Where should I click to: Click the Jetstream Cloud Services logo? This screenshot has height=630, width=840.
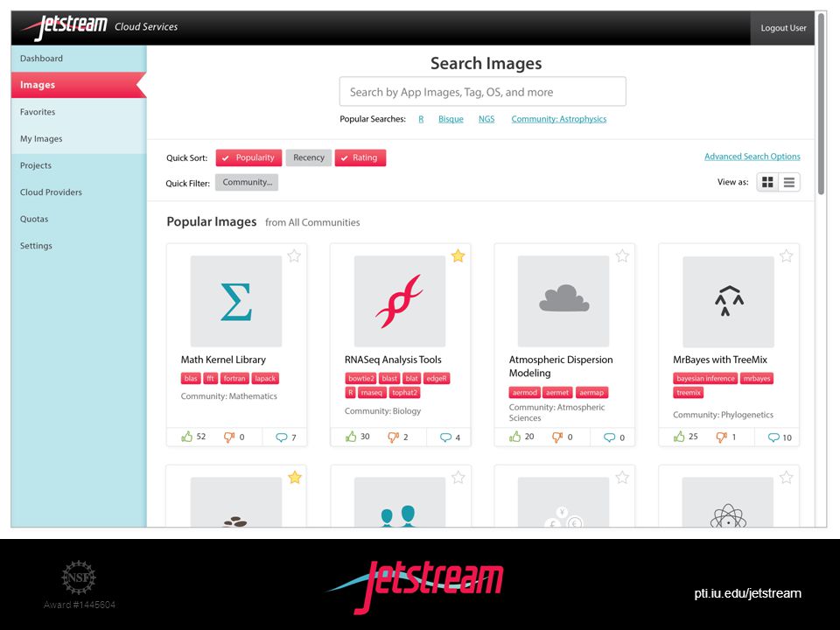101,27
